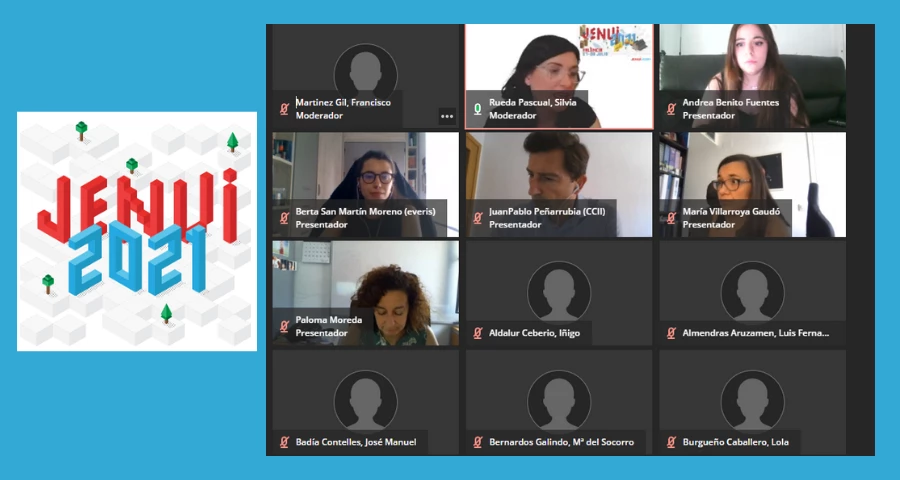Click the JENUI 2021 logo image
Screen dimensions: 900x480
137,231
